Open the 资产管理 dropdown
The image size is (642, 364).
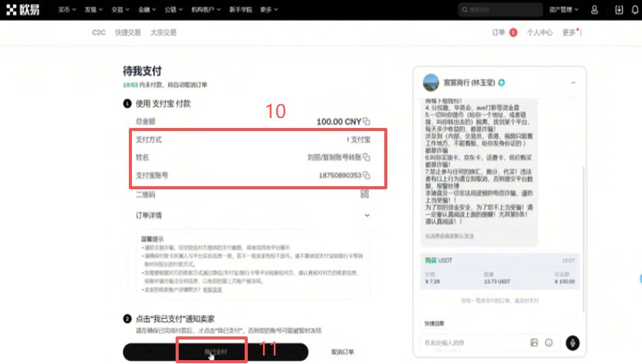564,9
